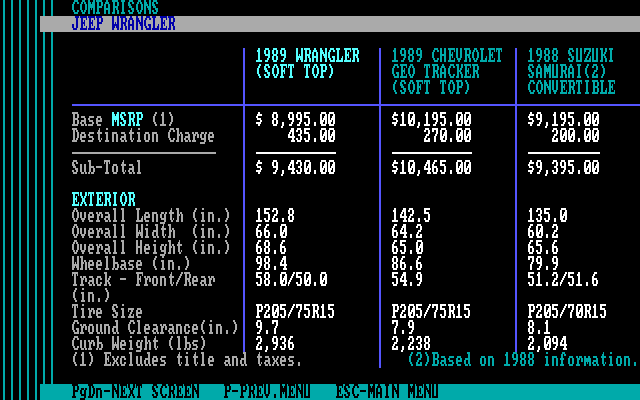Click Samurai sub-total $9,395.00
The height and width of the screenshot is (400, 640).
click(x=563, y=167)
